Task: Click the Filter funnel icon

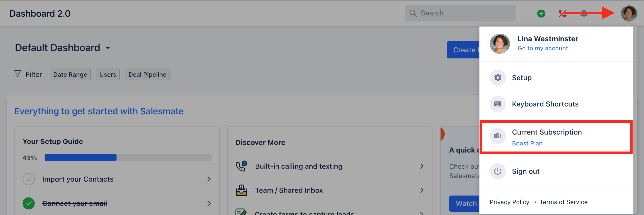Action: [x=17, y=74]
